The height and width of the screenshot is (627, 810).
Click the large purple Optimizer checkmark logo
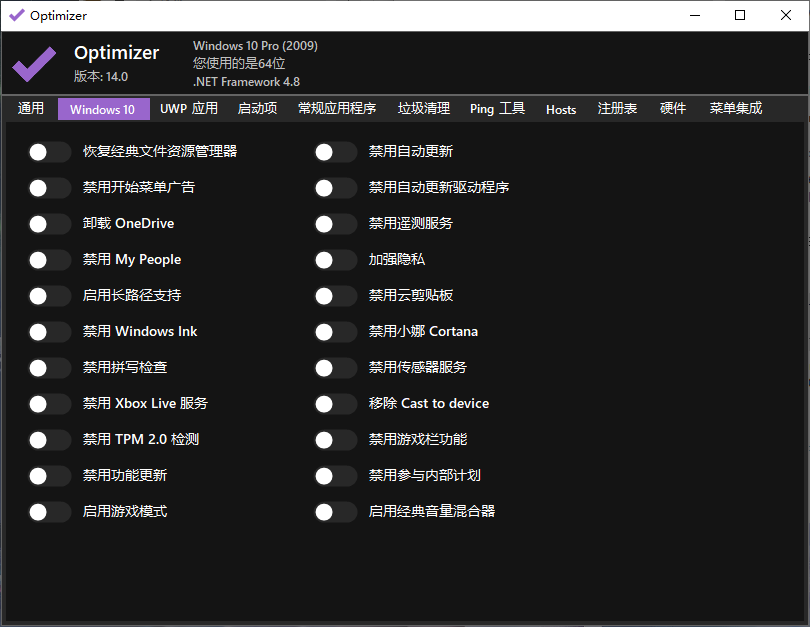click(34, 64)
